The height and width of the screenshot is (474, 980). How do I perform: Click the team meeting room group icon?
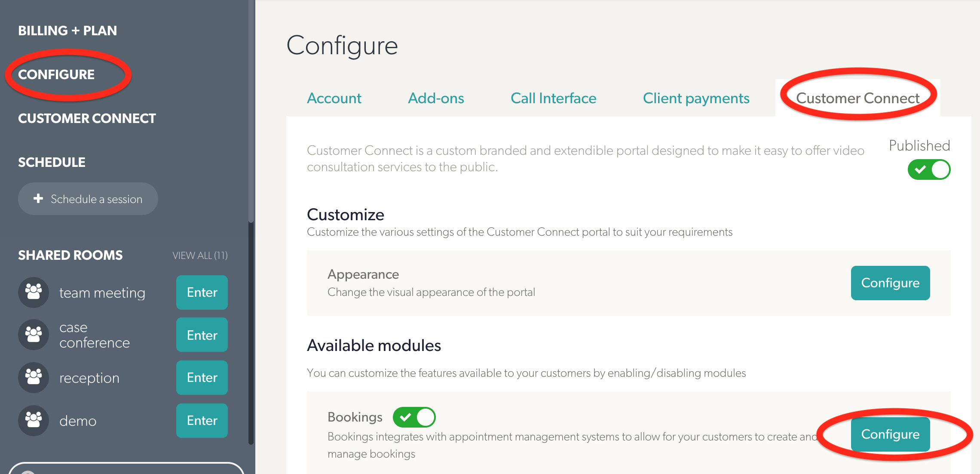34,292
